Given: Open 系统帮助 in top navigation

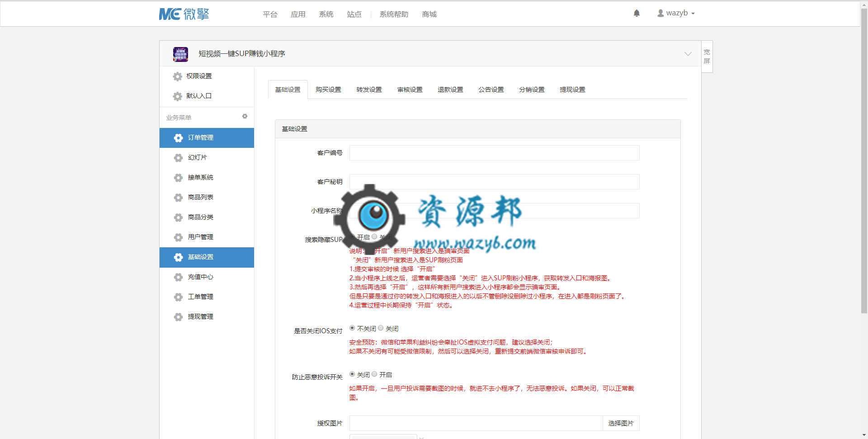Looking at the screenshot, I should 394,14.
